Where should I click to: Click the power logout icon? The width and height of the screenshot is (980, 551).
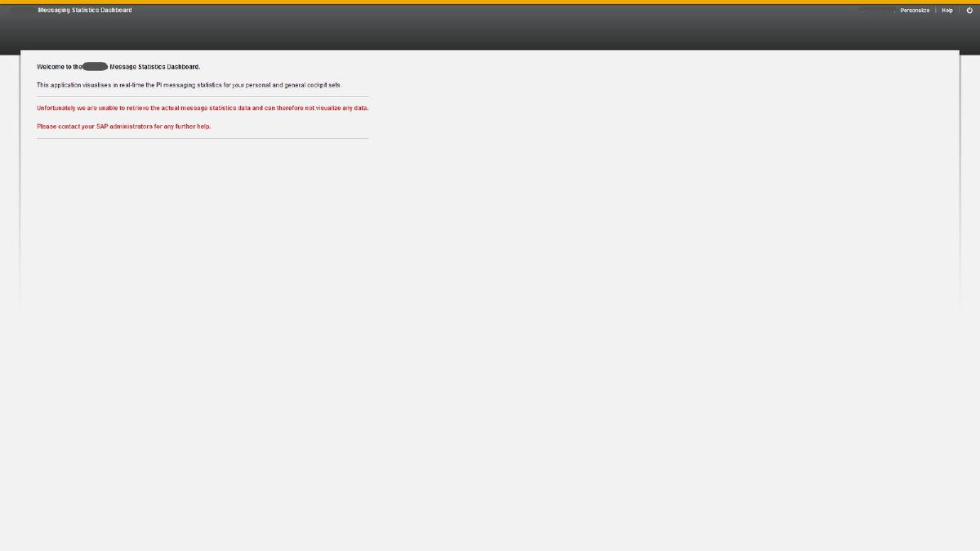tap(969, 11)
